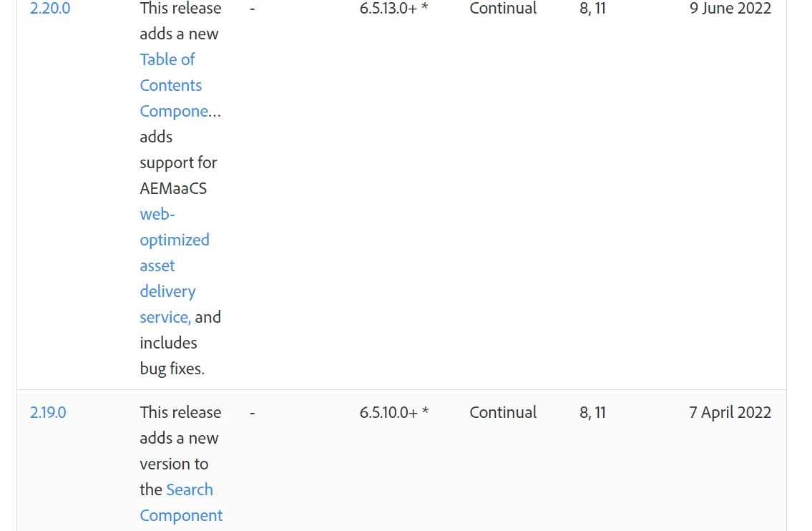Image resolution: width=812 pixels, height=531 pixels.
Task: Click the 'bug fixes.' text in 2.20.0 description
Action: [x=172, y=369]
